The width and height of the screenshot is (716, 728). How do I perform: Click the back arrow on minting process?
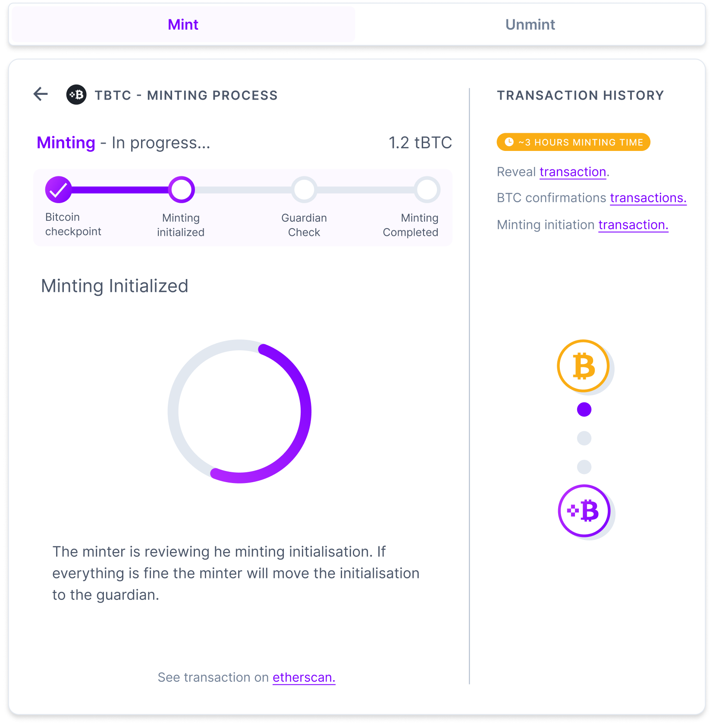pyautogui.click(x=40, y=94)
